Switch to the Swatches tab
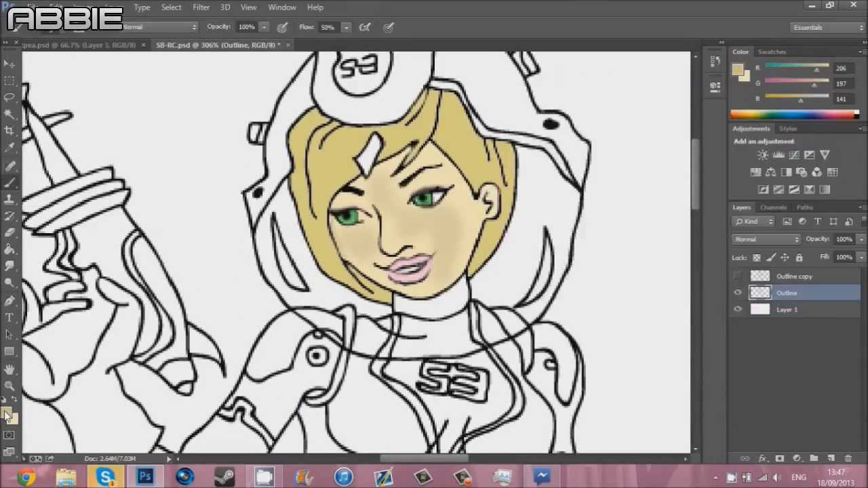Viewport: 868px width, 488px height. [772, 52]
